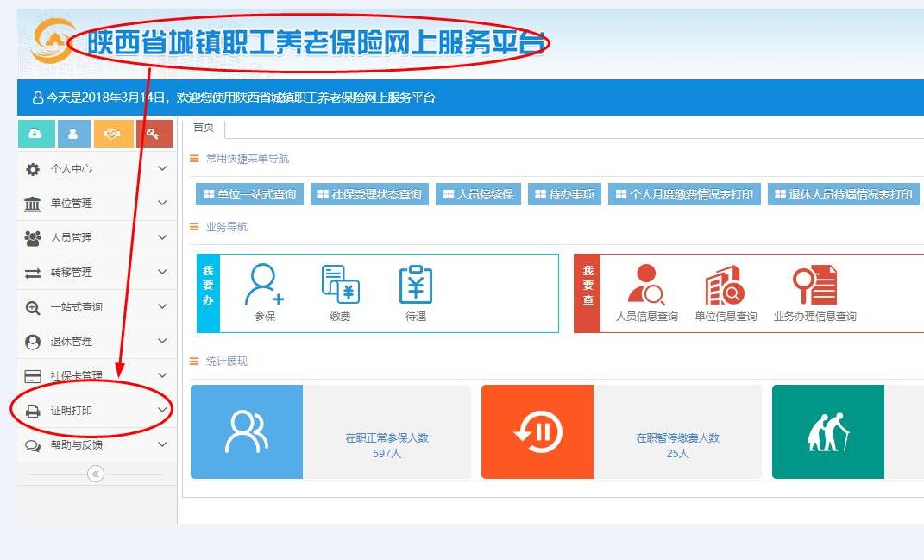The width and height of the screenshot is (924, 560).
Task: Click the blue user profile icon button
Action: 73,134
